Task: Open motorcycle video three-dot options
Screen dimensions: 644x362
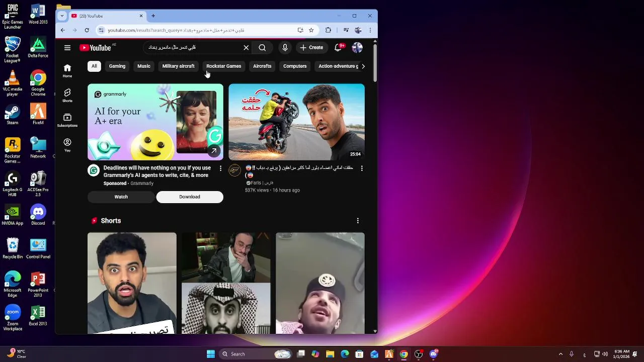Action: tap(362, 168)
